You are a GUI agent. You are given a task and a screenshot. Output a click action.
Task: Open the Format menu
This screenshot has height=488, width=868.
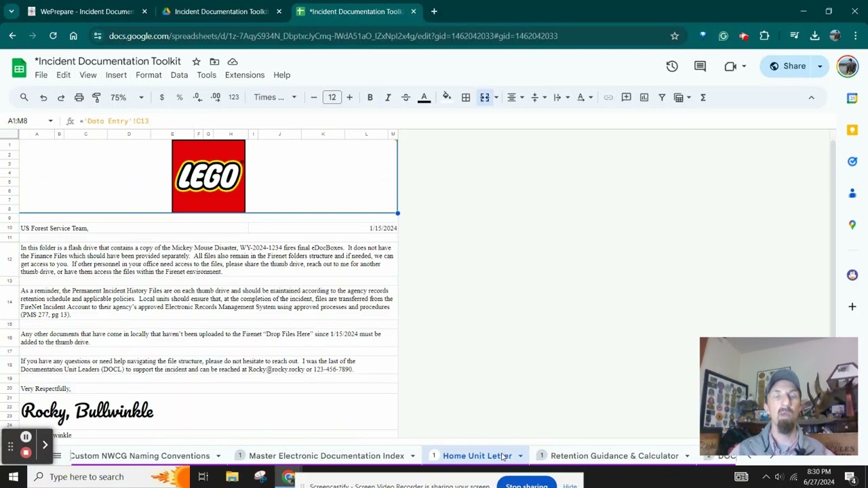coord(149,75)
